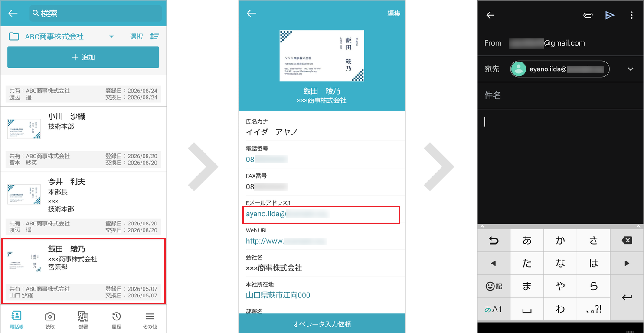Tap the ayano.iida@ recipient chip
This screenshot has width=644, height=333.
click(560, 69)
